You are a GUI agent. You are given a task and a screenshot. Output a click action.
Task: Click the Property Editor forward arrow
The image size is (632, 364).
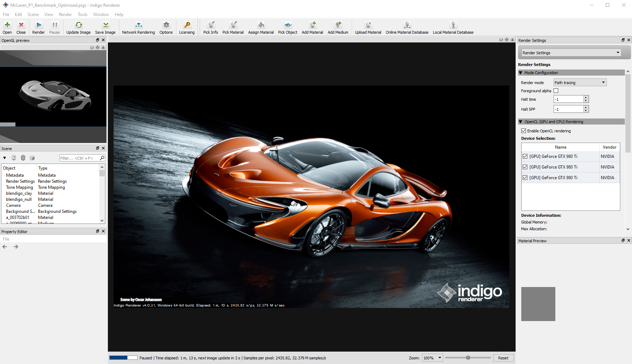click(16, 247)
